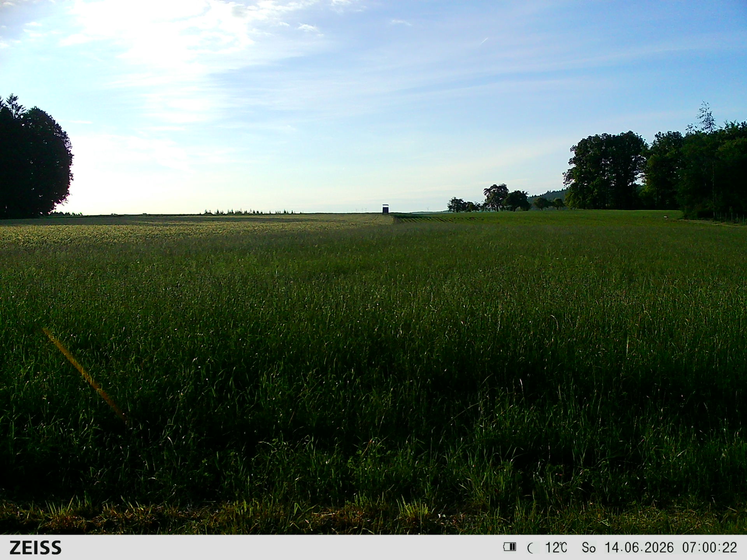Click the 12°C temperature reading
Image resolution: width=747 pixels, height=560 pixels.
tap(556, 548)
